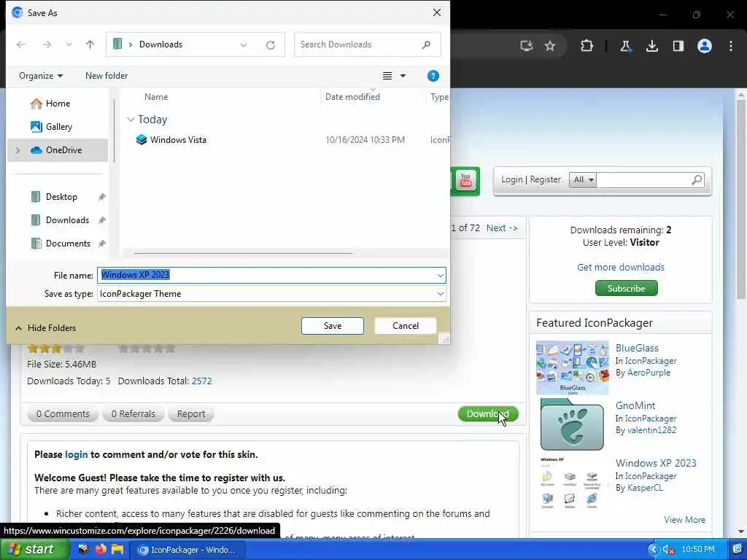This screenshot has height=560, width=747.
Task: Open the 0 Comments tab
Action: click(63, 414)
